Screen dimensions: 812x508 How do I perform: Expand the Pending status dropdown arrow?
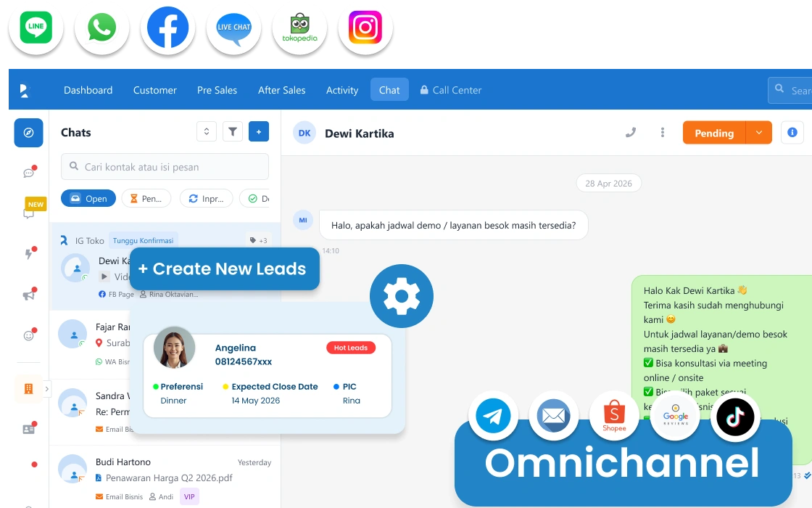(x=758, y=133)
